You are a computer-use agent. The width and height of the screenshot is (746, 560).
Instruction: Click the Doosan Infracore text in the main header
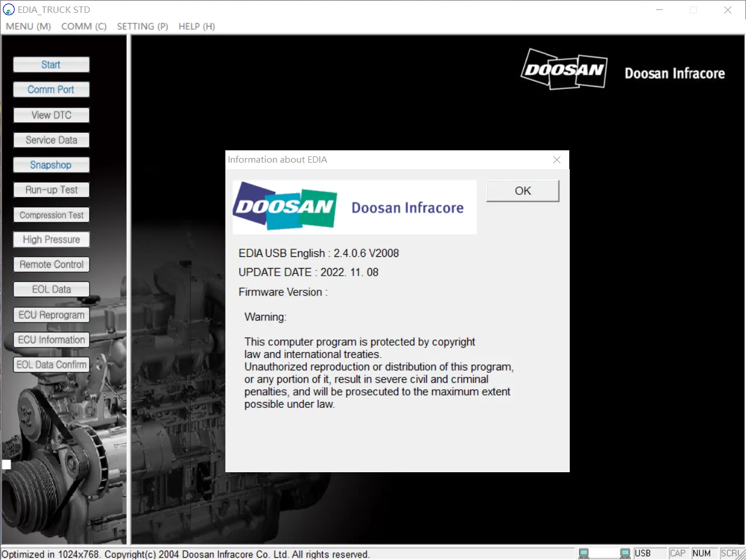coord(675,74)
